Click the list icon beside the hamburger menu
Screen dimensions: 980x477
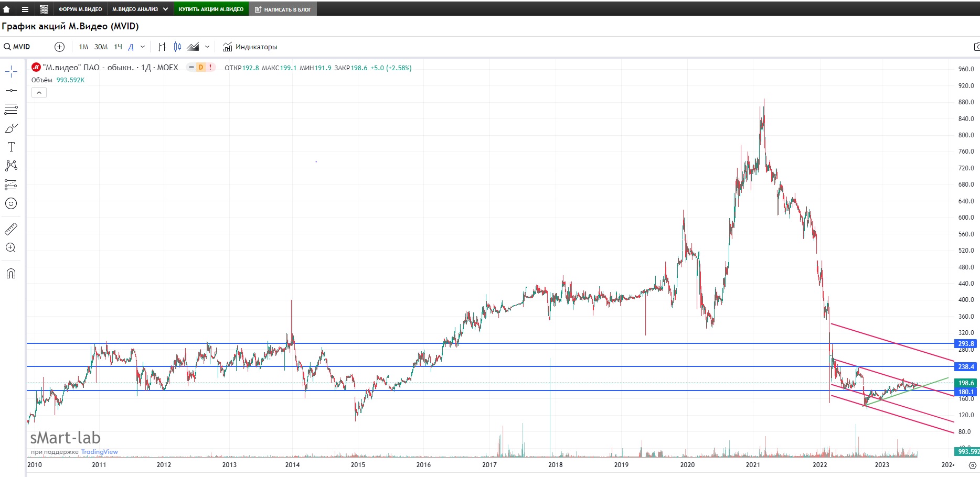(44, 9)
